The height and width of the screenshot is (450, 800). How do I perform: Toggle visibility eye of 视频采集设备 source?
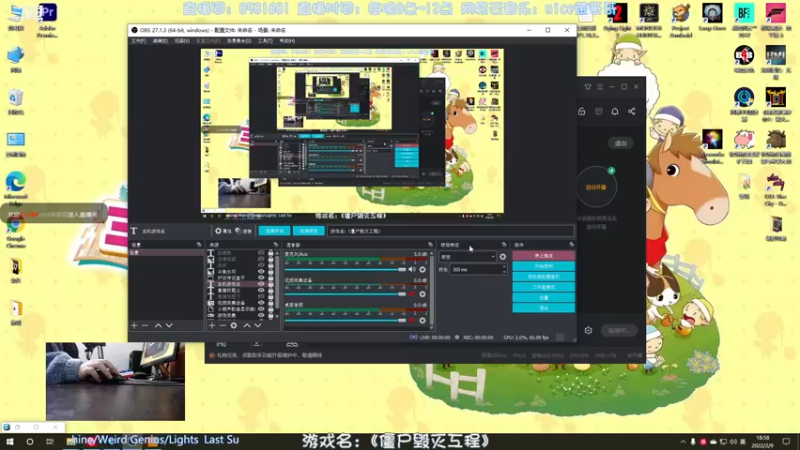pos(261,303)
